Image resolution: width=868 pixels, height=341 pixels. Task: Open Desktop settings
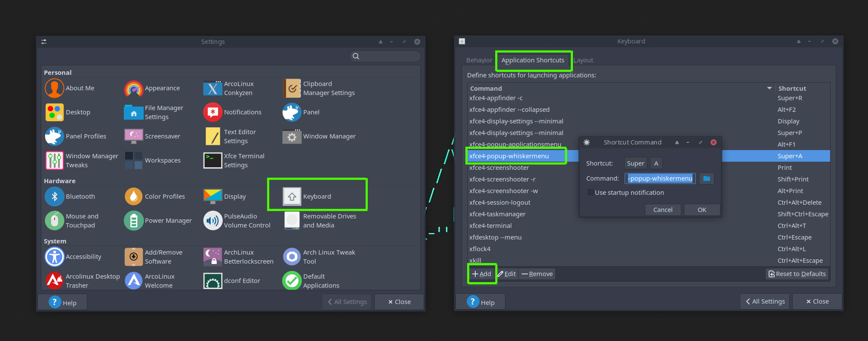pyautogui.click(x=68, y=112)
